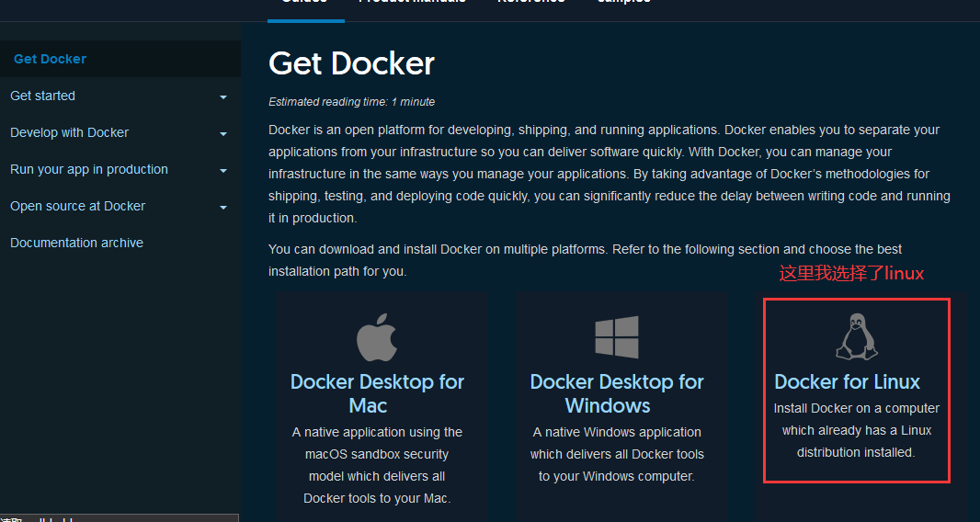Open Get started sidebar item
Image resolution: width=980 pixels, height=522 pixels.
click(x=42, y=96)
